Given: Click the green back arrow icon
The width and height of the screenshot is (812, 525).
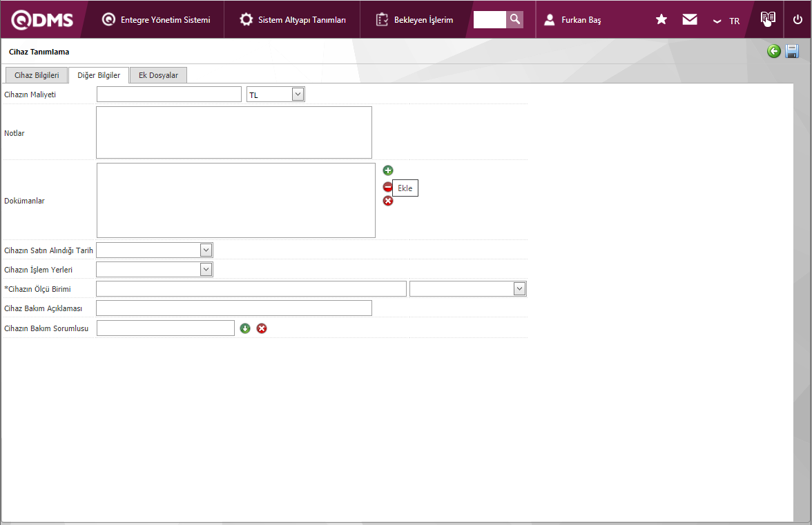Looking at the screenshot, I should click(773, 51).
